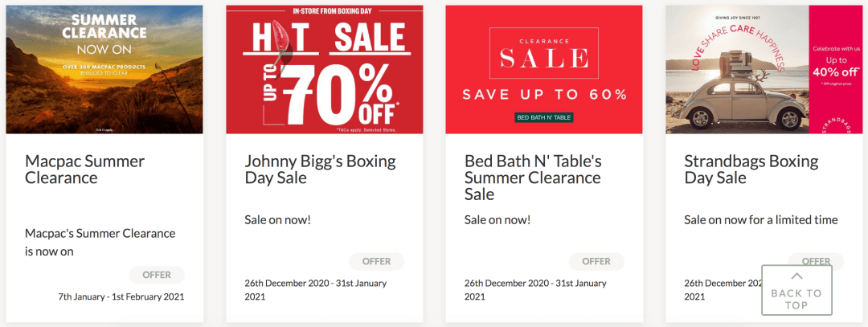Click the 7th January - 1st February 2021 date

(121, 296)
